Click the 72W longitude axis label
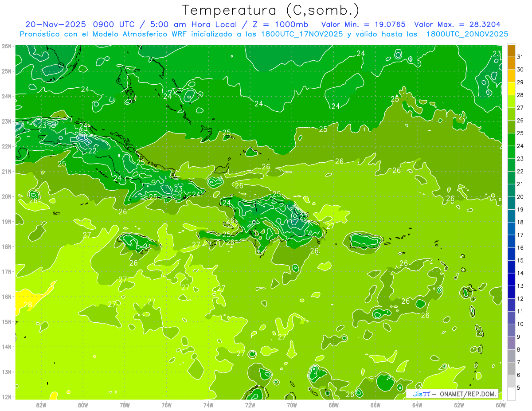The height and width of the screenshot is (411, 532). point(250,405)
